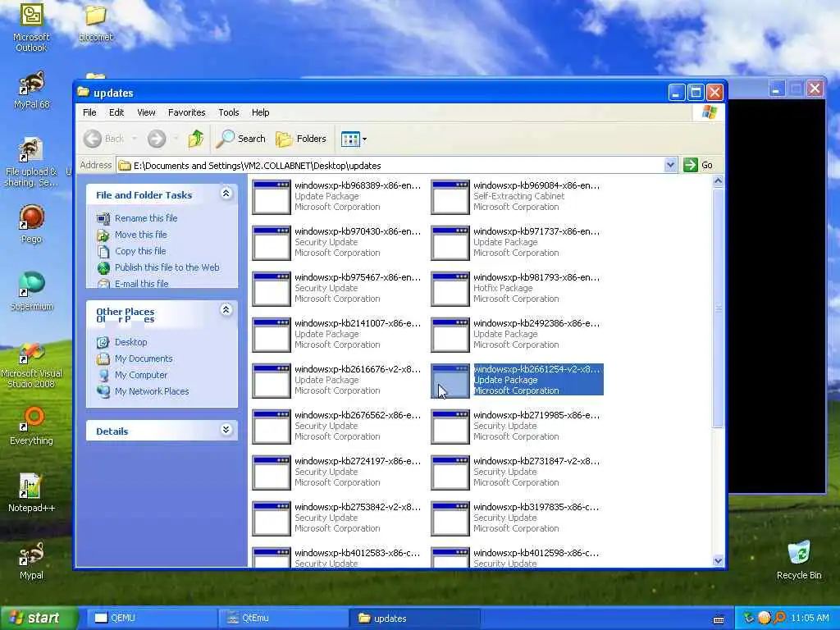Select the windowsxp-kb2753842-v2 file name
Image resolution: width=840 pixels, height=630 pixels.
(x=358, y=507)
